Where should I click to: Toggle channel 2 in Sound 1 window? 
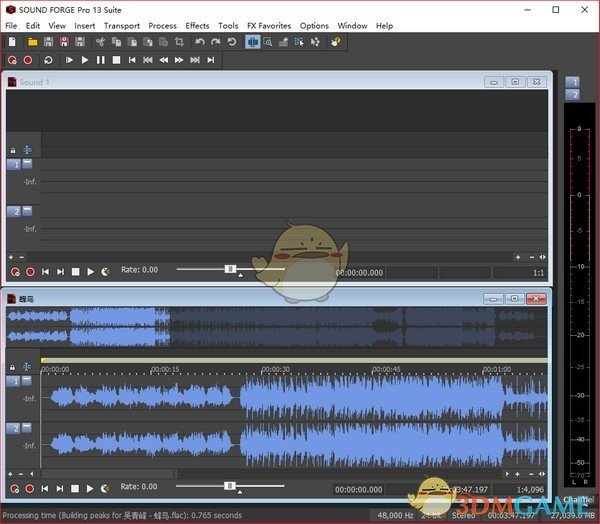[14, 212]
